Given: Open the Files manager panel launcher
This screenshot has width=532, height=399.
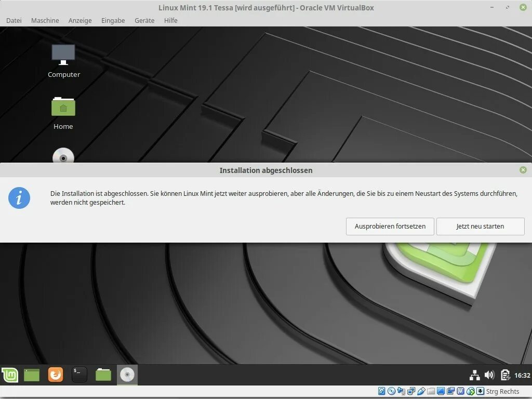Looking at the screenshot, I should (x=103, y=375).
